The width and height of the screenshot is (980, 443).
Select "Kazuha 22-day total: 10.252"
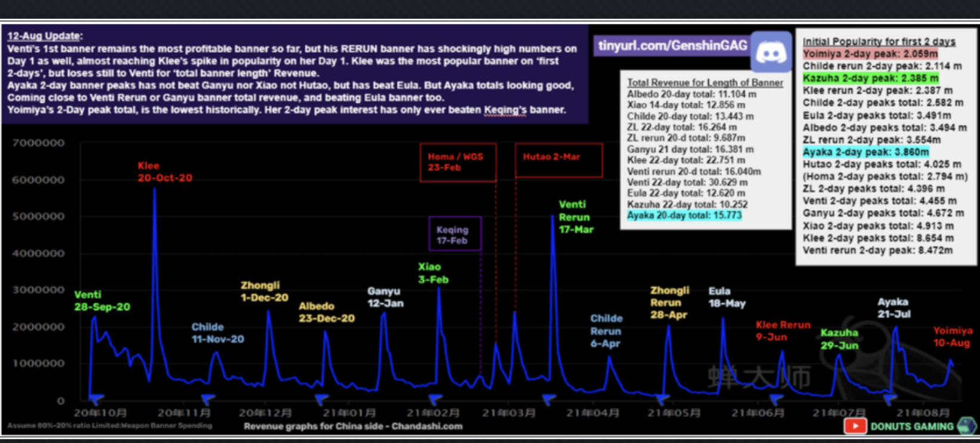(687, 204)
